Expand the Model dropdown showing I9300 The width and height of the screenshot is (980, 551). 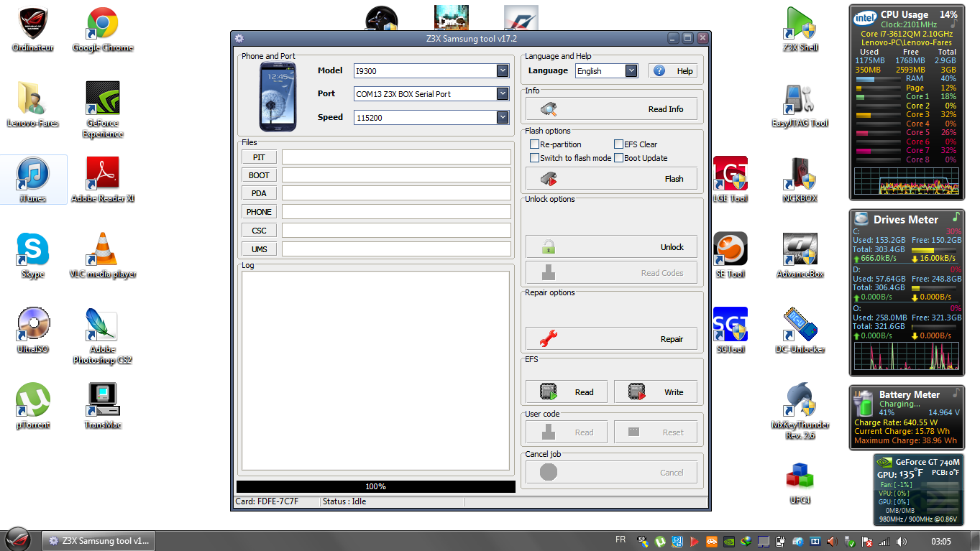[x=503, y=70]
